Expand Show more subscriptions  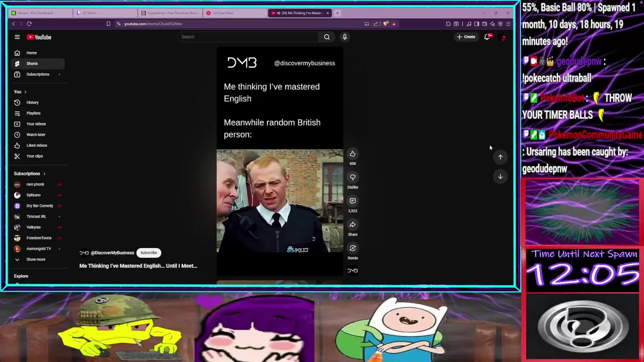tap(37, 259)
